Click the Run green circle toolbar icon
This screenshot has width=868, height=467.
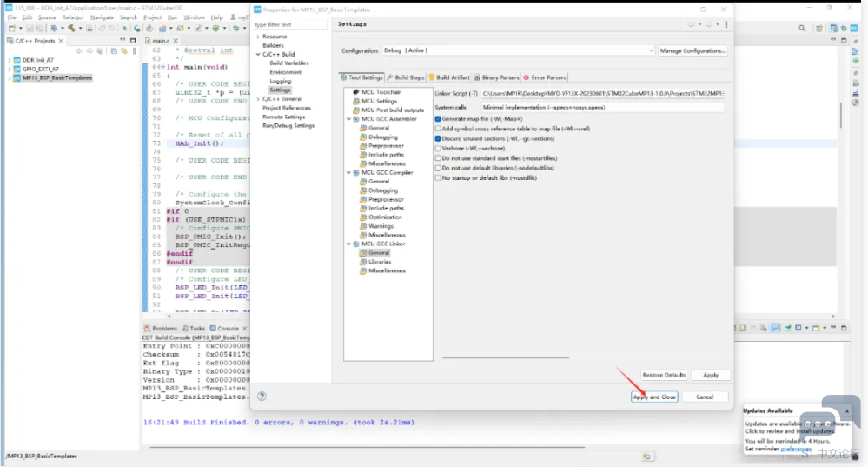tap(215, 28)
